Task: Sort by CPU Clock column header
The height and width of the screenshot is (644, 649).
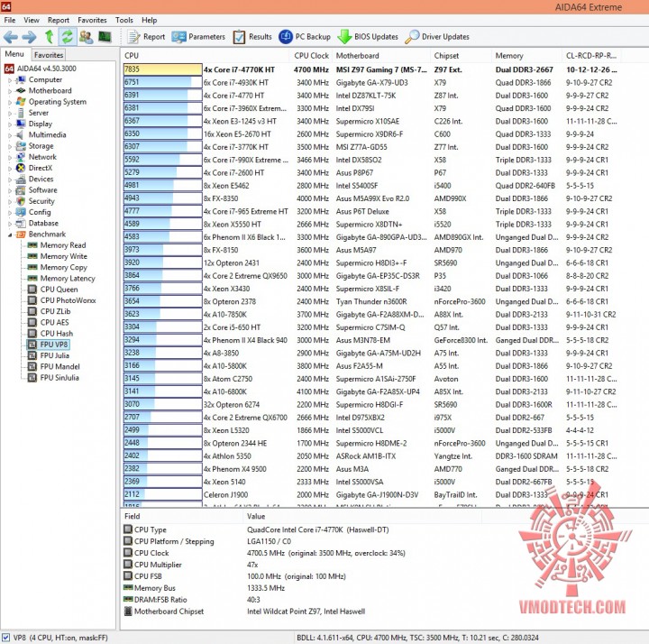Action: point(311,56)
